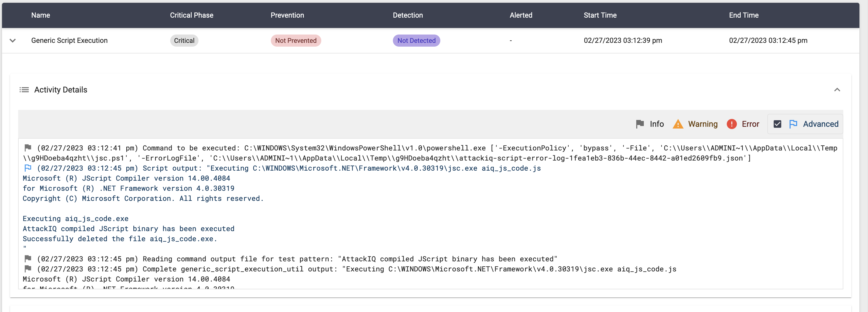
Task: Click the Critical phase gray badge
Action: pos(184,40)
